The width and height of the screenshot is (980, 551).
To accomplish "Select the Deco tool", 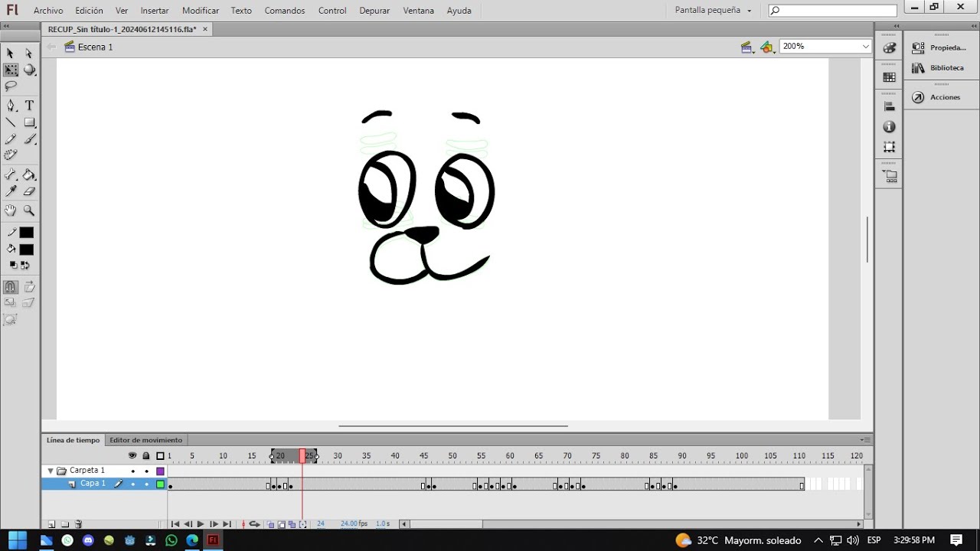I will tap(11, 155).
